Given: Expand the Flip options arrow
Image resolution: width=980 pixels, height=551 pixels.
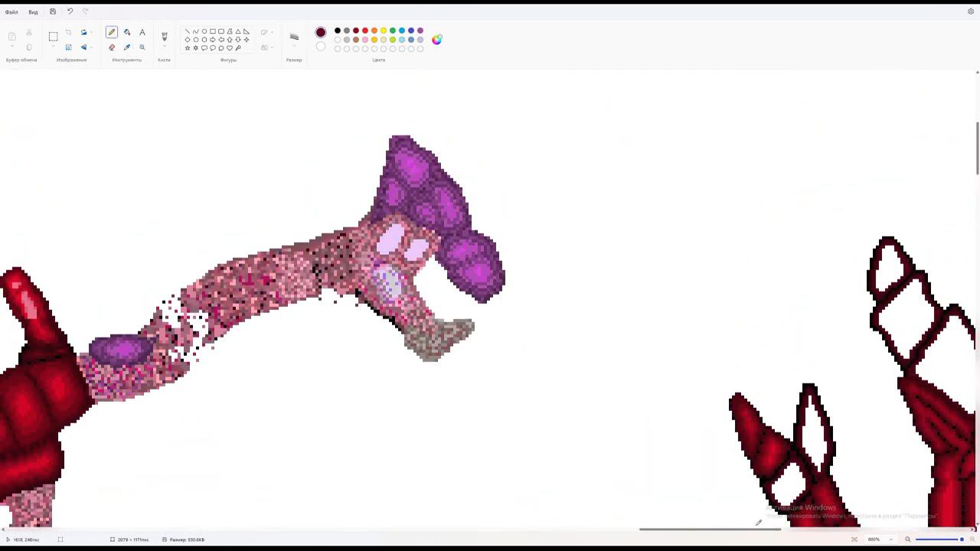Looking at the screenshot, I should [92, 47].
